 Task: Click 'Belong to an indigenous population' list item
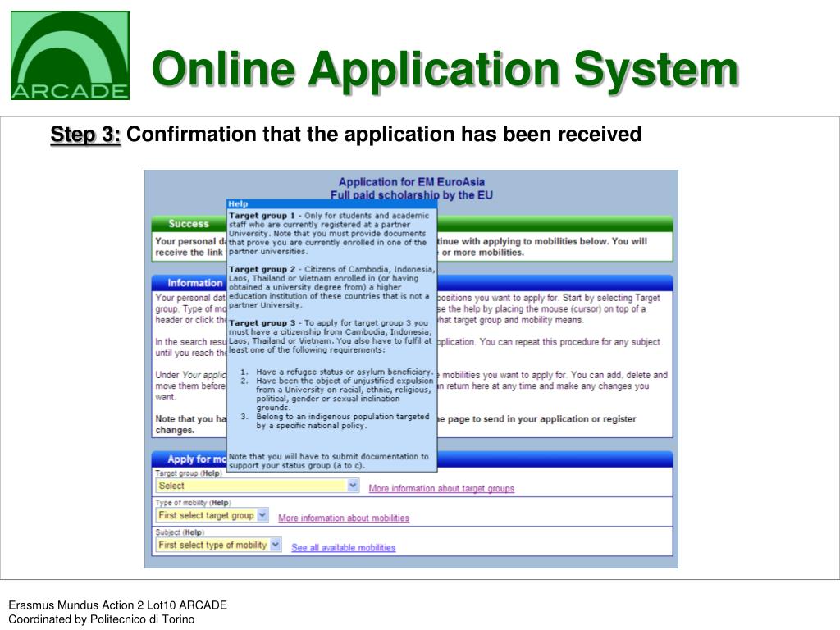(342, 421)
